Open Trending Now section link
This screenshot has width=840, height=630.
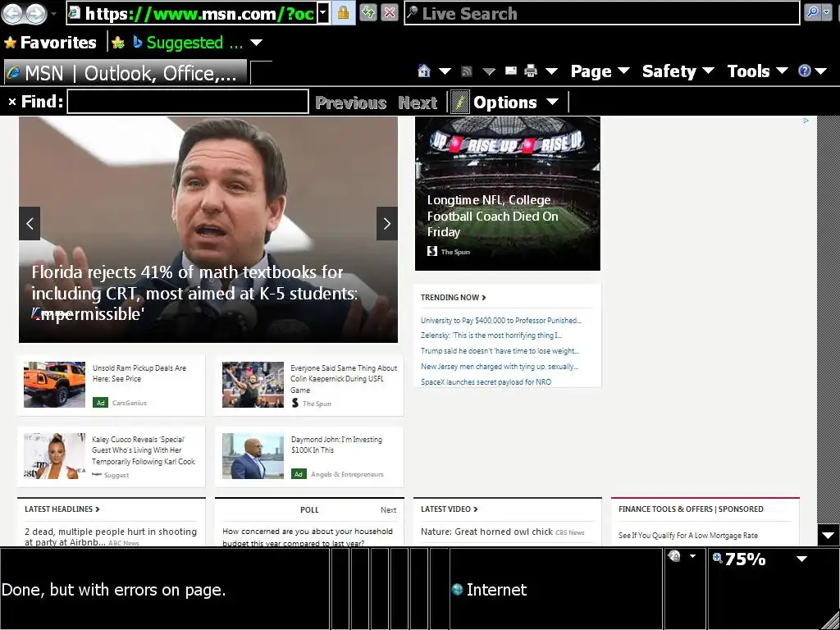pos(453,297)
